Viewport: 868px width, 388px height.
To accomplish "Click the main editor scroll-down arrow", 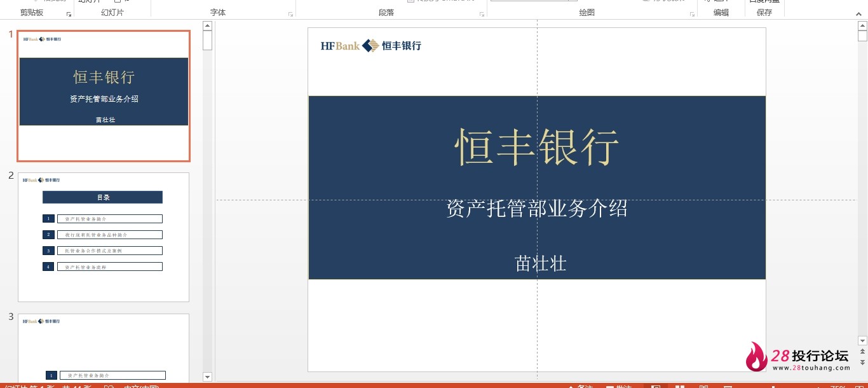I will (862, 341).
